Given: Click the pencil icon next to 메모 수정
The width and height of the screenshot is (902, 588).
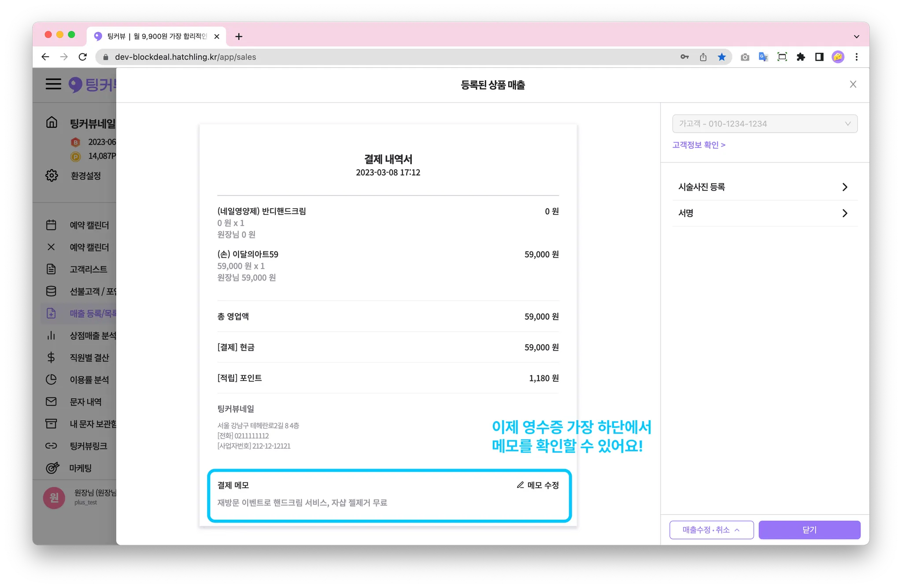Looking at the screenshot, I should click(x=520, y=485).
